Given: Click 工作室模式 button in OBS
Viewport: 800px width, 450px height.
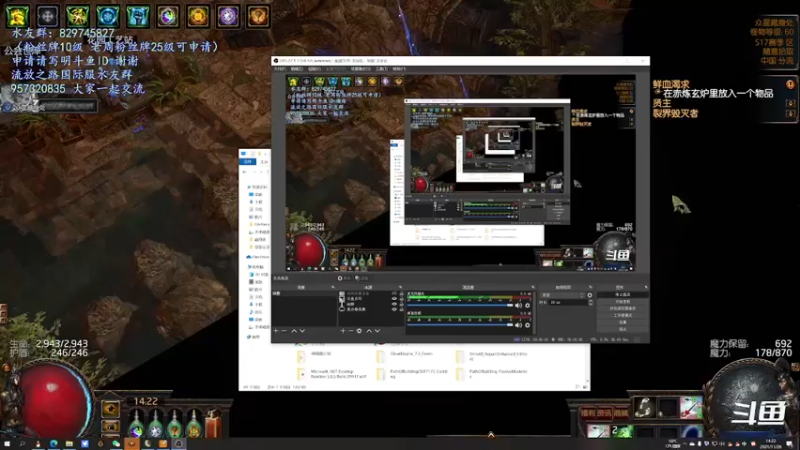Looking at the screenshot, I should coord(623,315).
